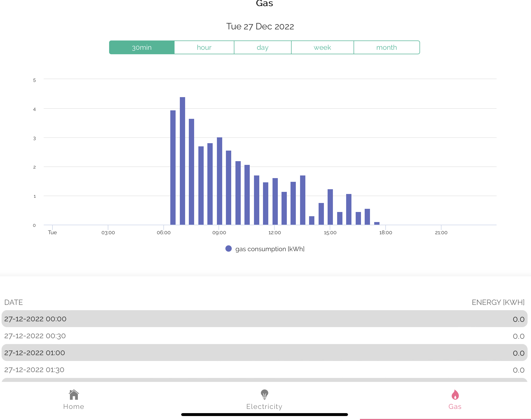Click the DATE column header
531x420 pixels.
[x=14, y=302]
